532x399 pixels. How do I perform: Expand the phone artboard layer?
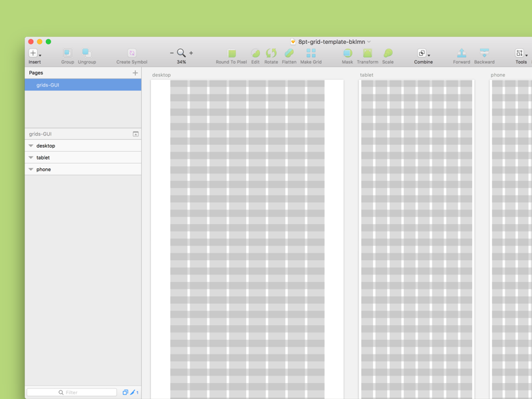31,170
